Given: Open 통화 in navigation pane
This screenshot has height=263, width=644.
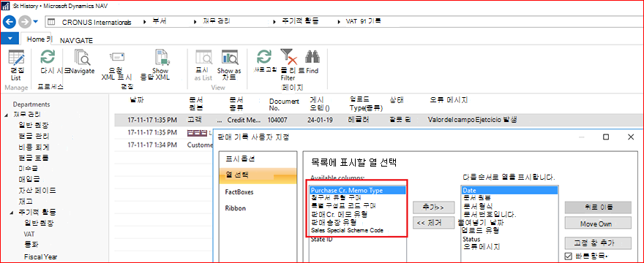Looking at the screenshot, I should click(x=31, y=245).
